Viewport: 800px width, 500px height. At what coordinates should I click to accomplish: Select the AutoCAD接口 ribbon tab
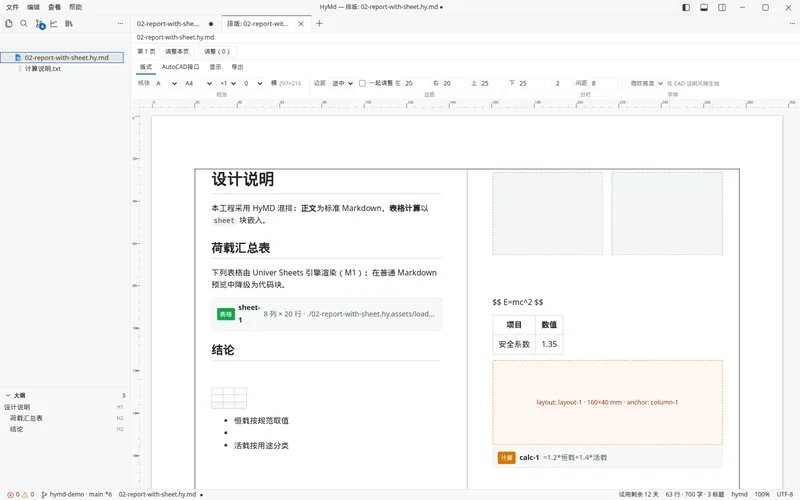(x=180, y=67)
